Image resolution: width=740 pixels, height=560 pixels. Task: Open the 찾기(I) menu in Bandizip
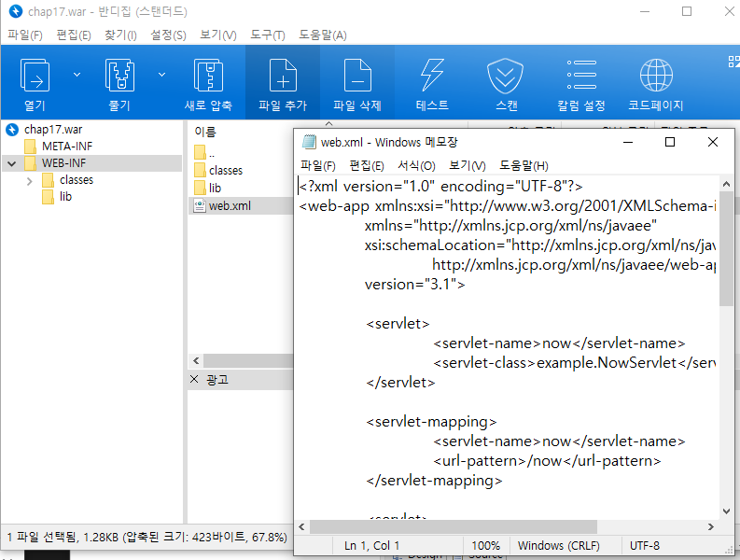(x=120, y=35)
